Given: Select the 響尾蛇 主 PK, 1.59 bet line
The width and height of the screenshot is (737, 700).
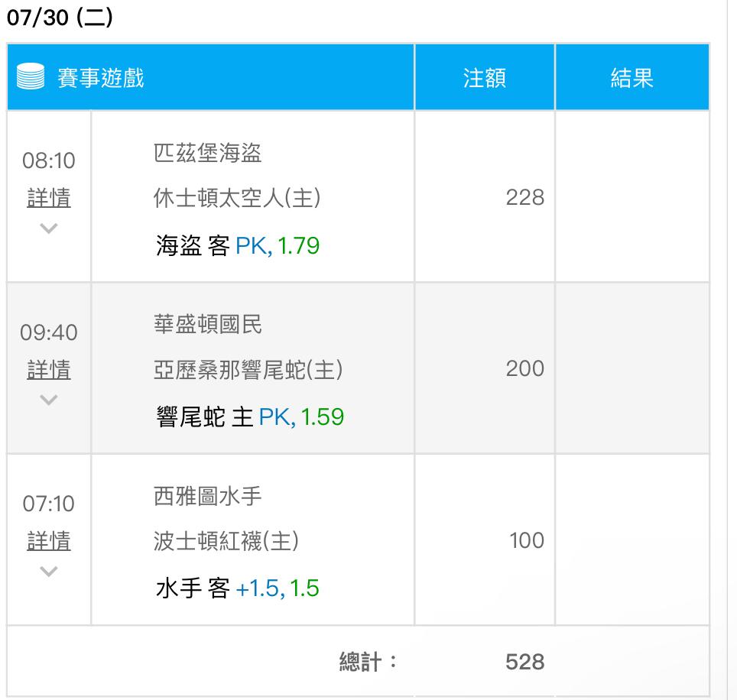Looking at the screenshot, I should pyautogui.click(x=250, y=417).
